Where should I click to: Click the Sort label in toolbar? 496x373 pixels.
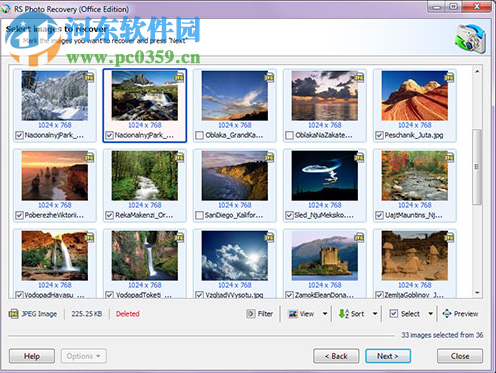(357, 314)
